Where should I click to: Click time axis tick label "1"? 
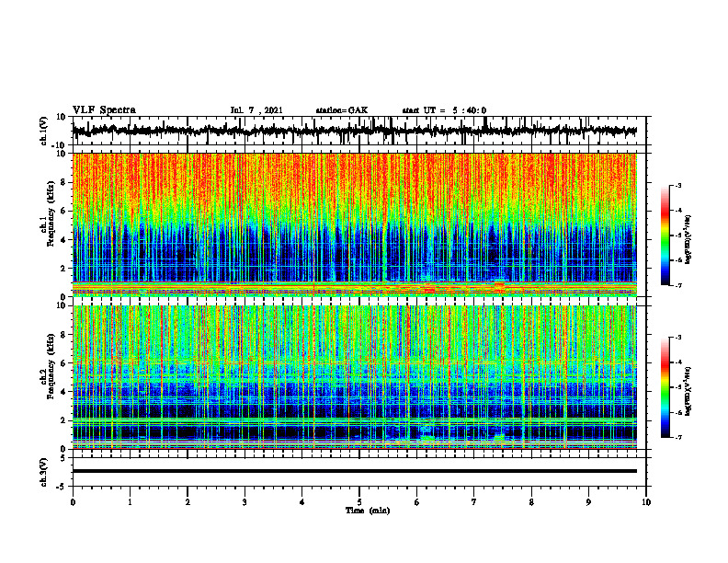pos(130,502)
